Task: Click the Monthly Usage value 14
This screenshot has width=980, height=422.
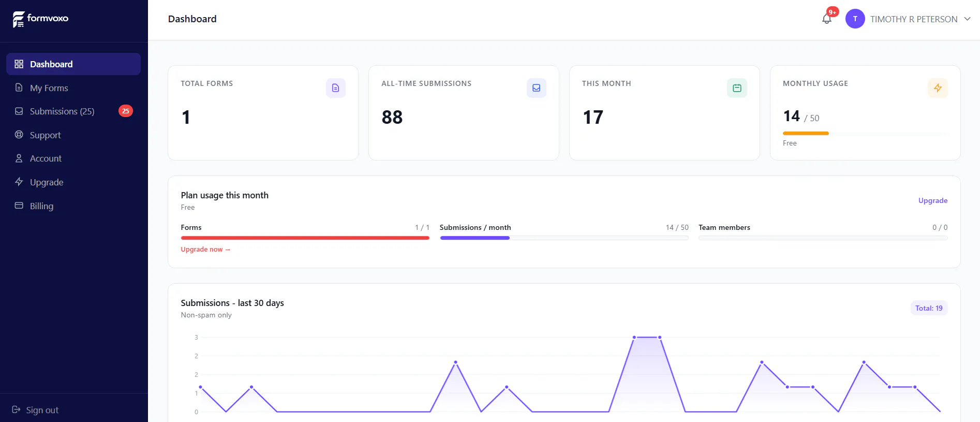Action: click(792, 116)
